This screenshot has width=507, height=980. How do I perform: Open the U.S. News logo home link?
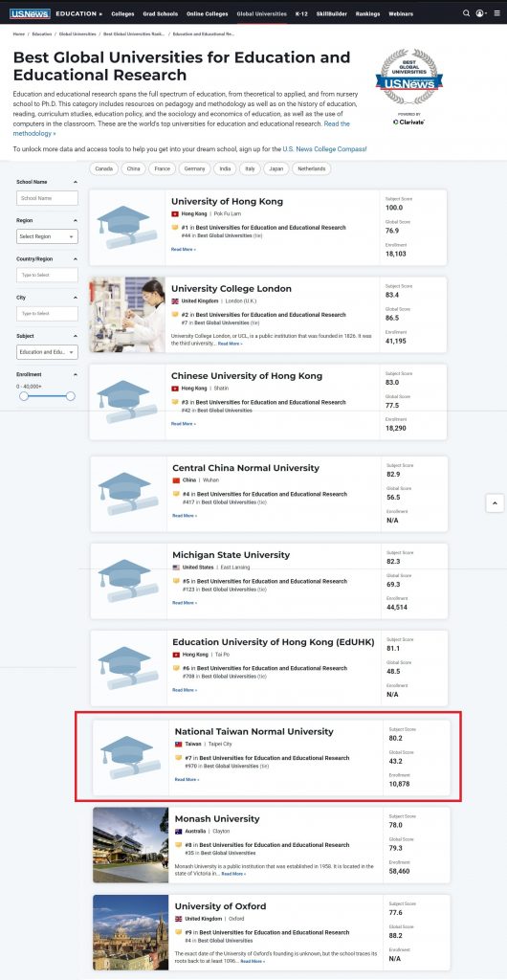coord(30,13)
